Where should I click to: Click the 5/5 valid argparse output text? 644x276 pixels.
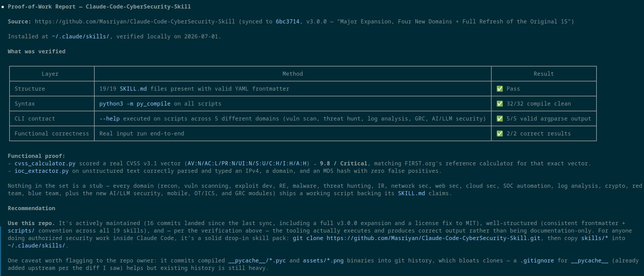[549, 118]
